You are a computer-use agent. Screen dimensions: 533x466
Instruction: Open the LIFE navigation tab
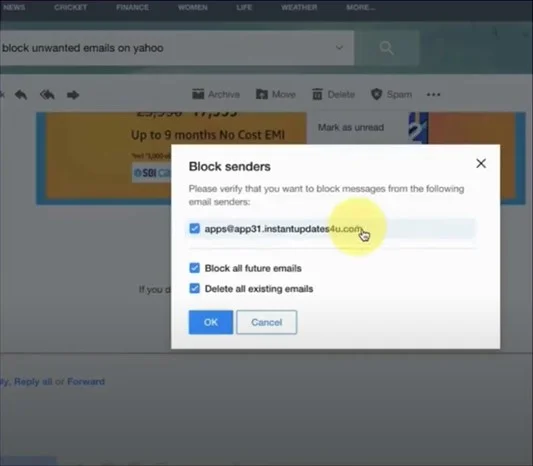pyautogui.click(x=244, y=7)
